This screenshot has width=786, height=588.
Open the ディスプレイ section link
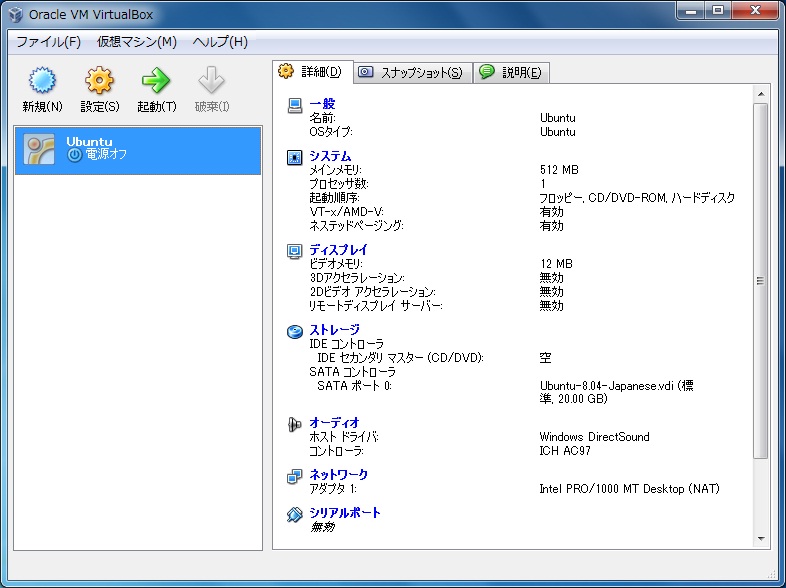click(x=338, y=249)
